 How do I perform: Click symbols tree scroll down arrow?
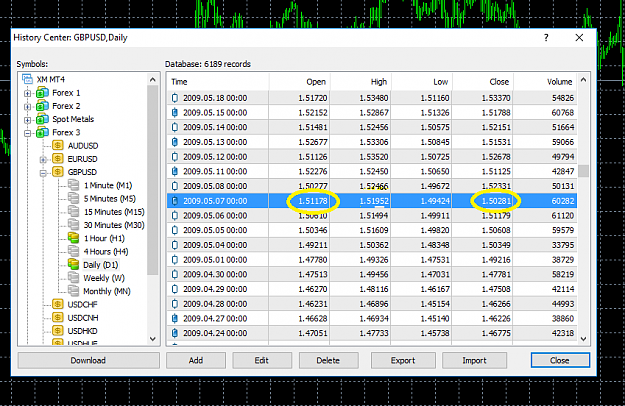click(153, 339)
